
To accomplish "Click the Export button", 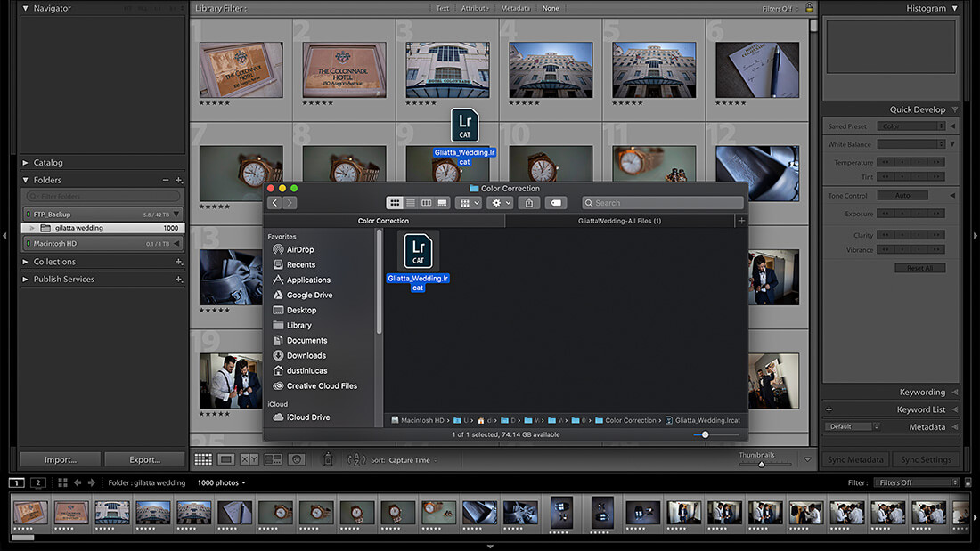I will coord(143,460).
